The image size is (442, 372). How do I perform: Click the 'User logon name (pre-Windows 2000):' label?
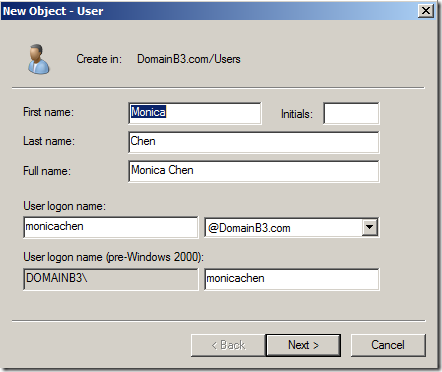pos(113,257)
